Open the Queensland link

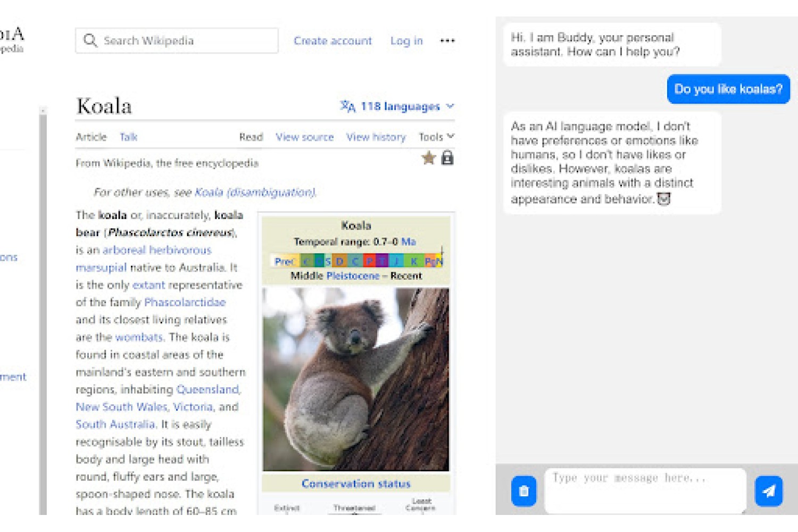pos(208,389)
